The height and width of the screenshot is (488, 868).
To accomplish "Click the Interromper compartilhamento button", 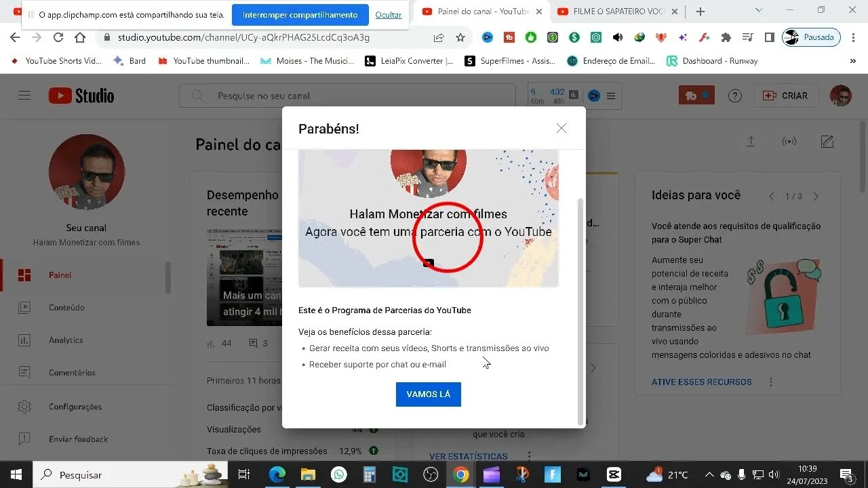I will coord(300,15).
